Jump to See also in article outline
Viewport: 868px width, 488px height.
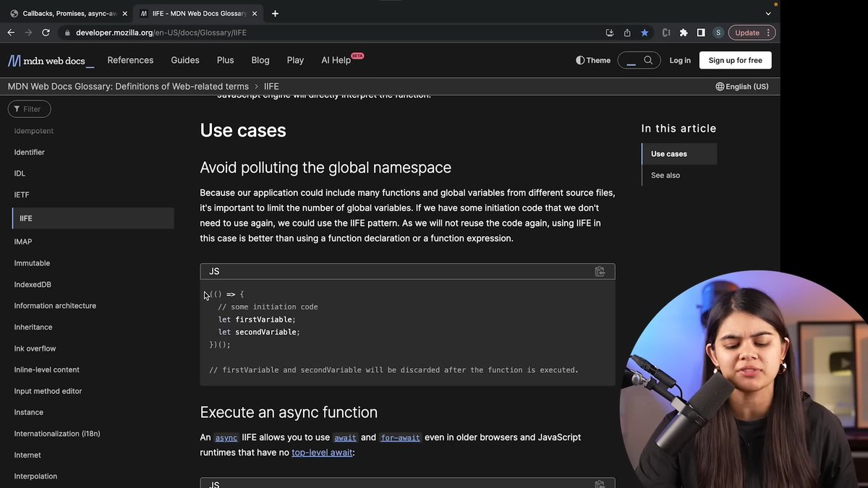tap(665, 175)
